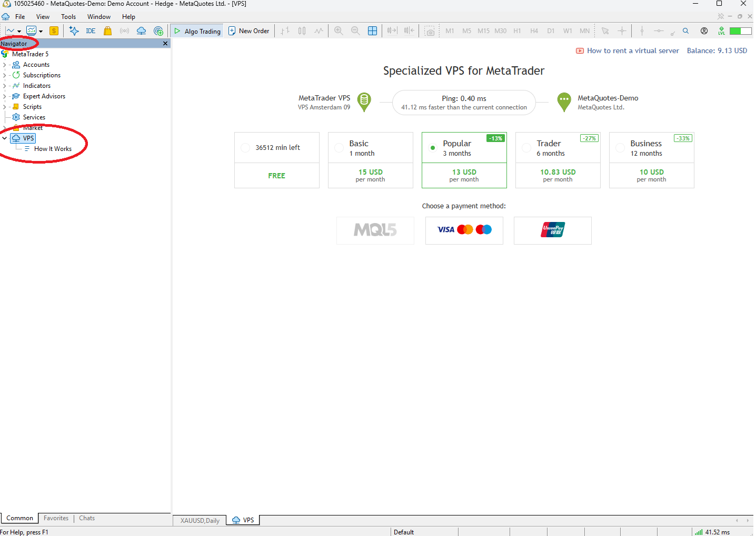This screenshot has height=536, width=756.
Task: Open the chart template dropdown arrow
Action: pos(41,32)
